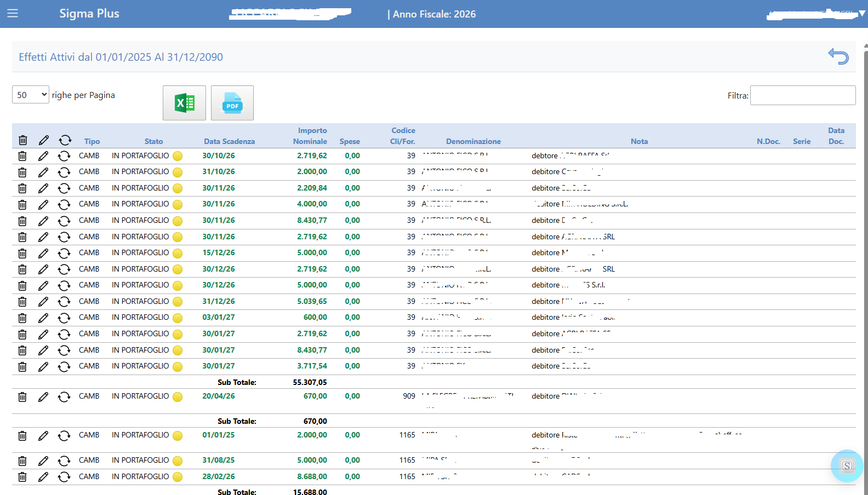Export the table to PDF
Screen dimensions: 868x495
[232, 103]
